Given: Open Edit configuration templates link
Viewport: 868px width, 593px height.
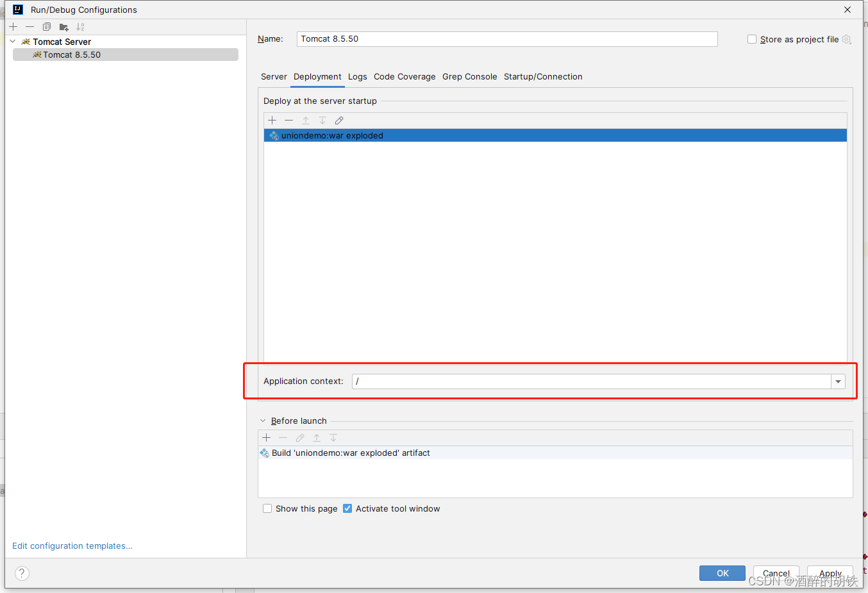Looking at the screenshot, I should (x=72, y=546).
